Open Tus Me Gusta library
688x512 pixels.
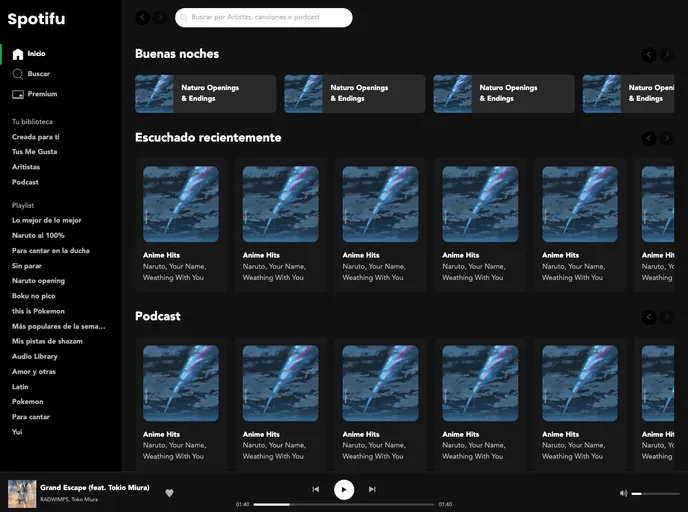[34, 152]
